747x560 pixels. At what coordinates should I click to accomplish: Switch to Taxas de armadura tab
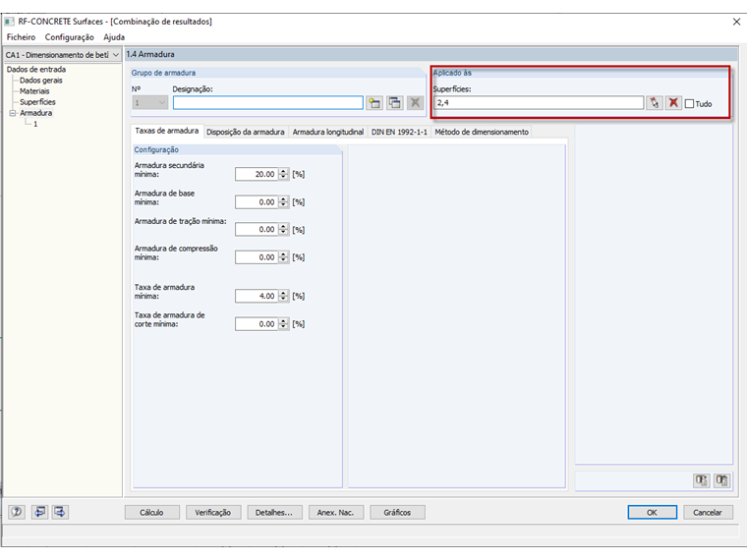tap(167, 131)
